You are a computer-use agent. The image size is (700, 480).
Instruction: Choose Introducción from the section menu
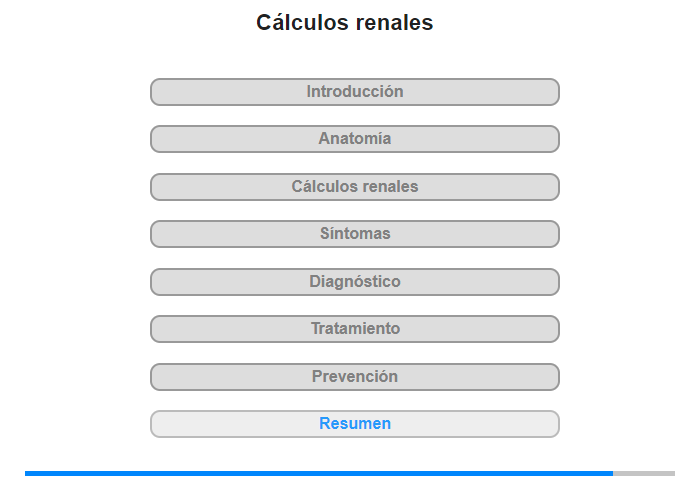(x=354, y=92)
